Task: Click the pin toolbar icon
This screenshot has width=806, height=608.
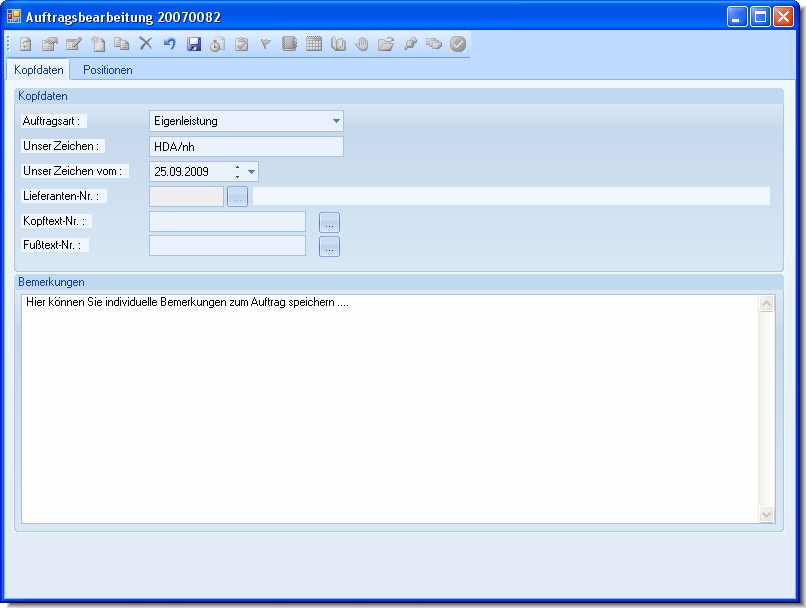Action: tap(410, 44)
